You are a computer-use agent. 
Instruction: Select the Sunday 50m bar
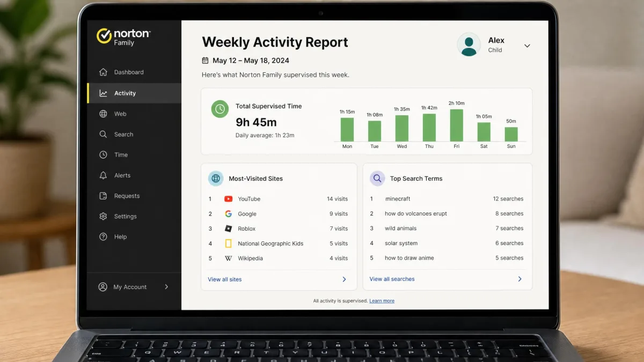click(511, 134)
